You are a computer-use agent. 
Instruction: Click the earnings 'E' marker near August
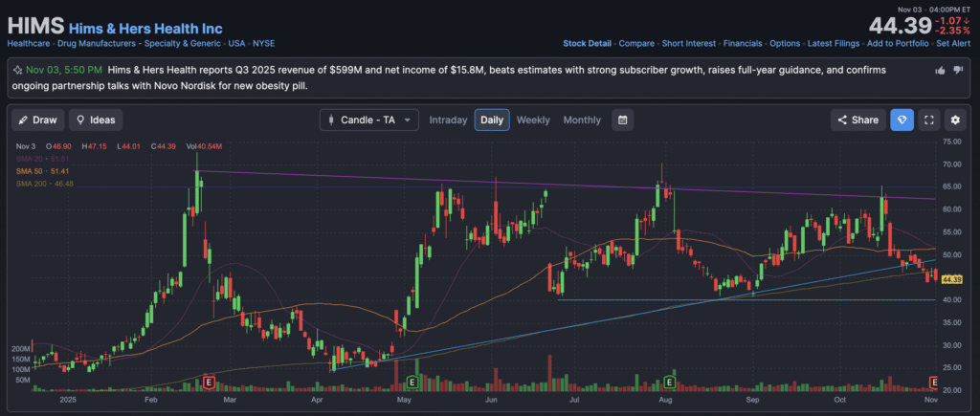coord(671,382)
